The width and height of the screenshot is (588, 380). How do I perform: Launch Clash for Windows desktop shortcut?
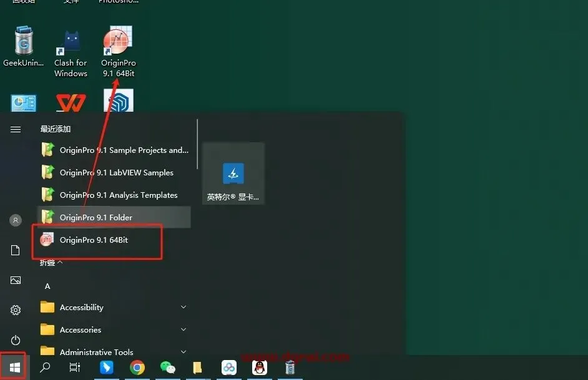point(71,52)
